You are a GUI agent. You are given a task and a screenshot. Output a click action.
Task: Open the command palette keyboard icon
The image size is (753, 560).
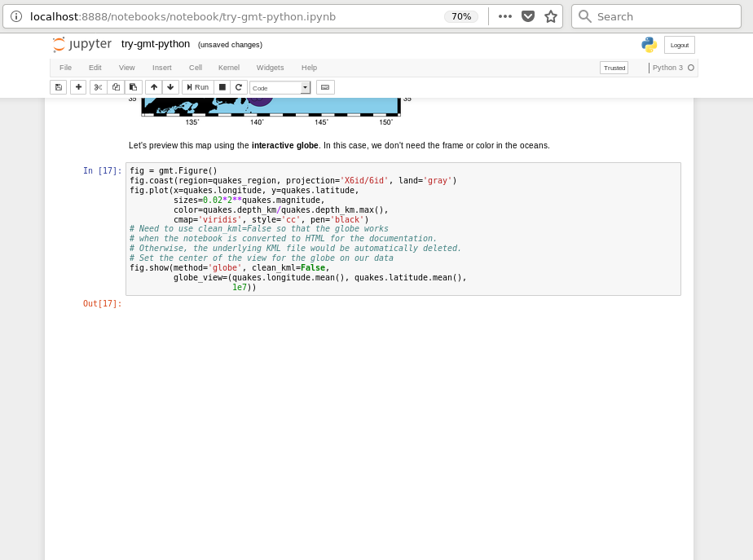[325, 87]
